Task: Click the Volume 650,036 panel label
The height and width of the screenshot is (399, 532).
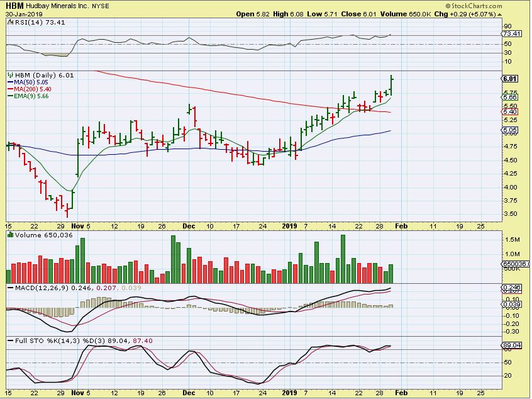Action: tap(44, 235)
